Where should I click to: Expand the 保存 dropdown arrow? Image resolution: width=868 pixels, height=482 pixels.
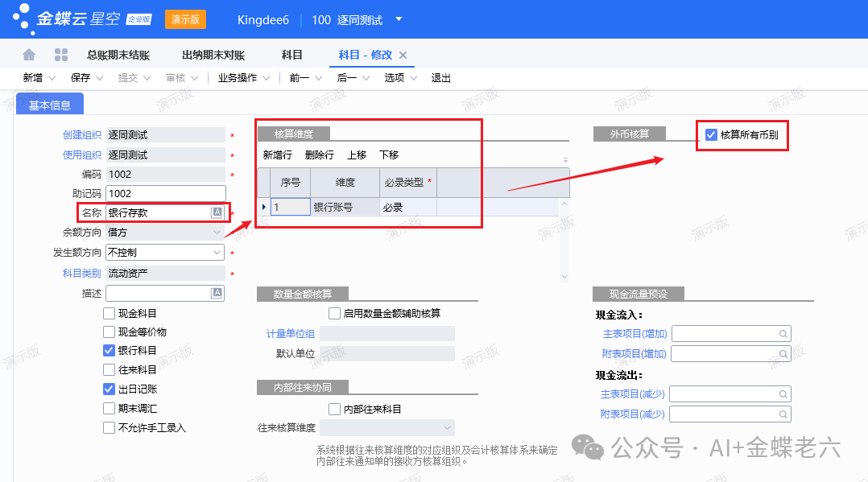pos(100,78)
